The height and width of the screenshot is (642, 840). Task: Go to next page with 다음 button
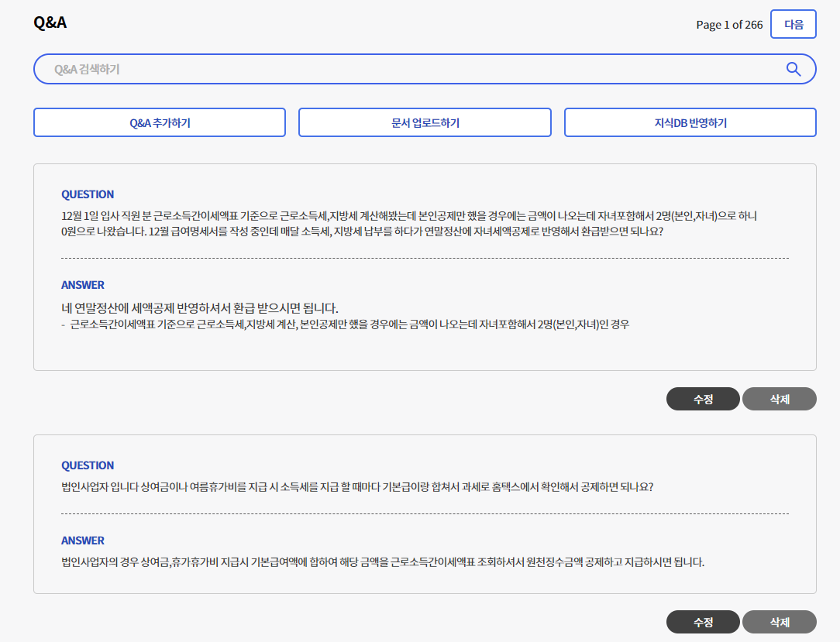tap(794, 24)
